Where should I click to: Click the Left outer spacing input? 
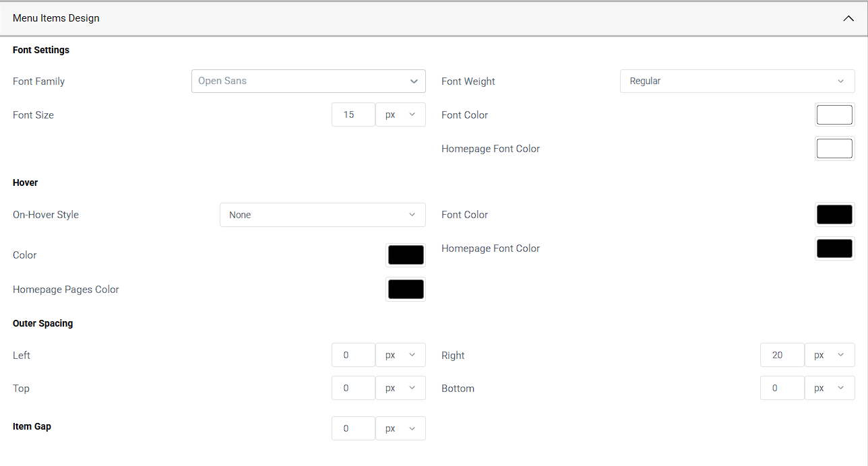(353, 355)
